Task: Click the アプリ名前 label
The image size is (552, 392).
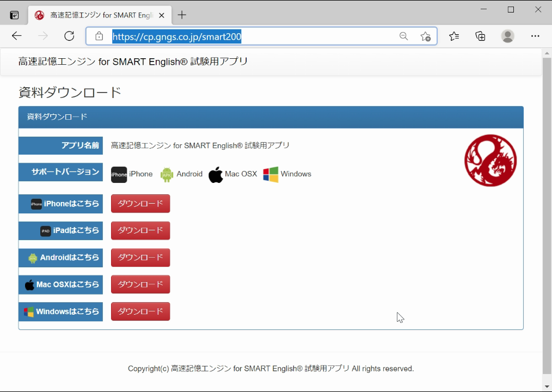Action: pos(60,145)
